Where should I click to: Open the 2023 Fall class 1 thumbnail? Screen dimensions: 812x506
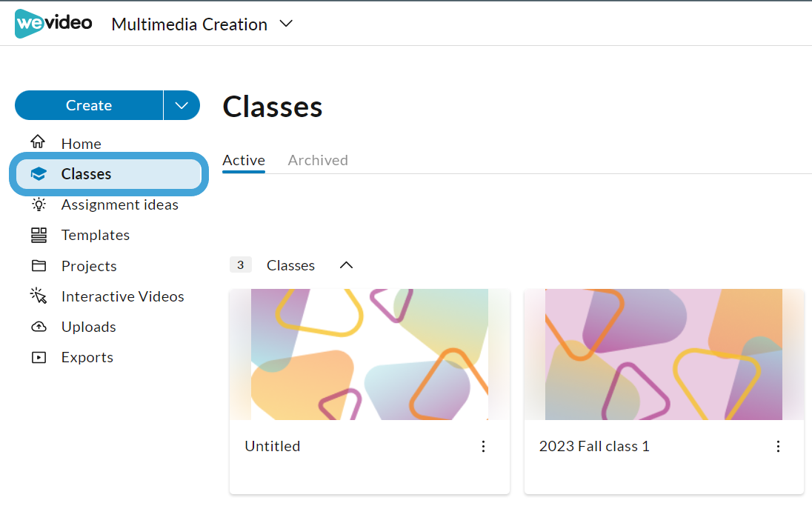click(664, 354)
